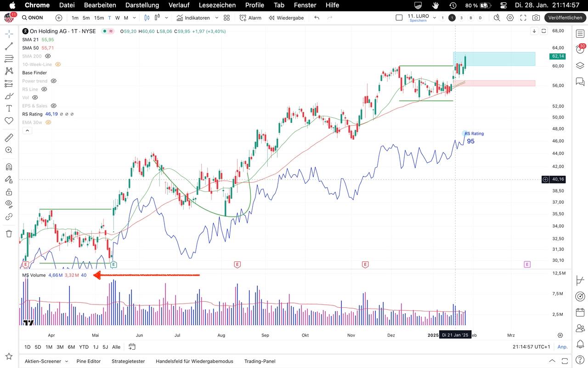Open the 11. LURO layout dropdown
The width and height of the screenshot is (588, 368).
coord(435,18)
